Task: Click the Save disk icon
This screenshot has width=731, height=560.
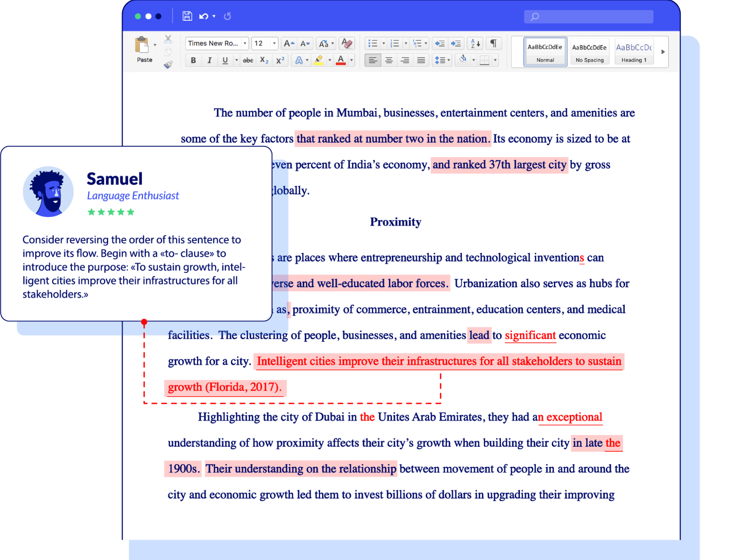Action: point(187,16)
